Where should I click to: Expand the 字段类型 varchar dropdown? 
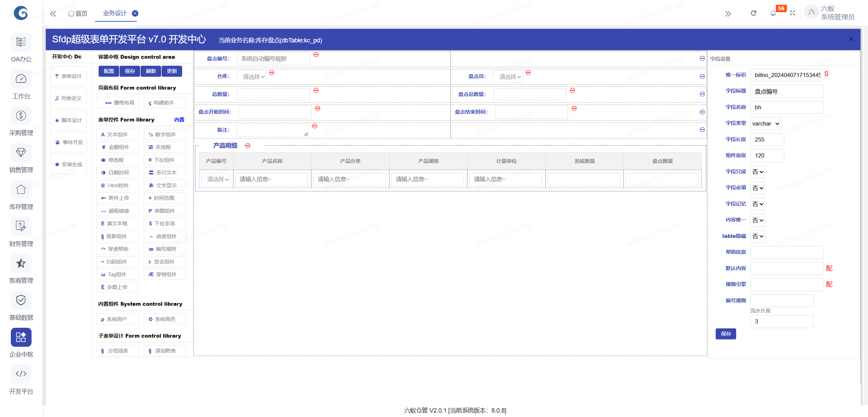(x=766, y=124)
